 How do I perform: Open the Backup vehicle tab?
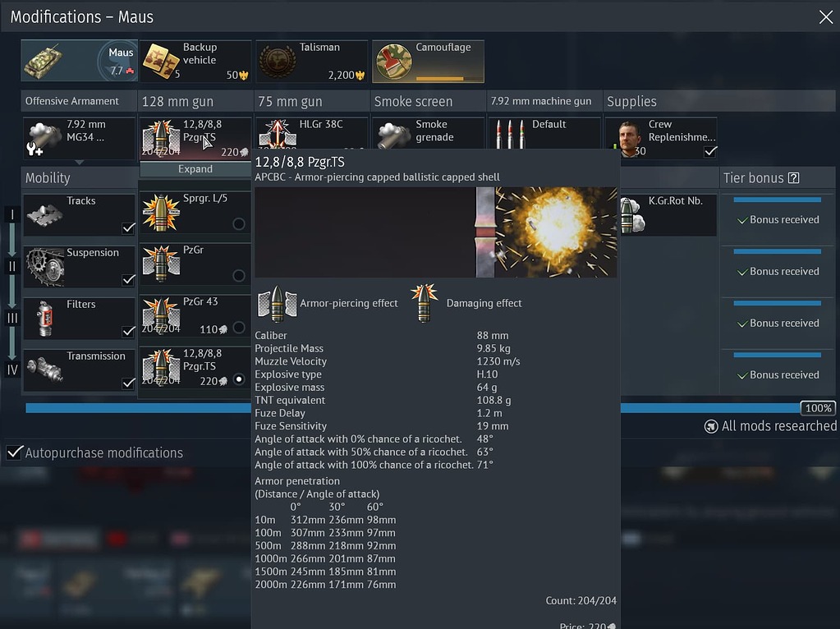[195, 61]
